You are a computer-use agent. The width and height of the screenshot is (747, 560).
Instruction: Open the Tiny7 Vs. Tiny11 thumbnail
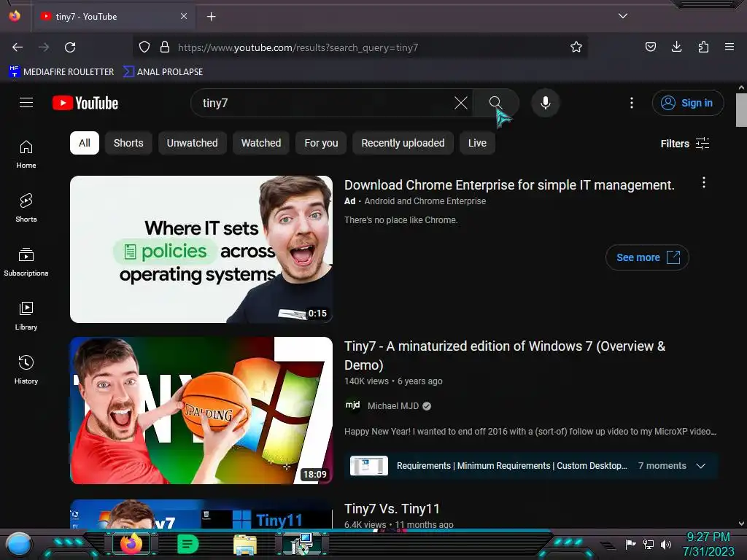click(201, 514)
